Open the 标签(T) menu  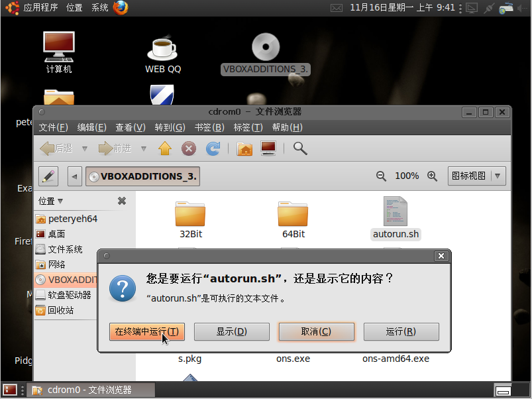(x=248, y=127)
